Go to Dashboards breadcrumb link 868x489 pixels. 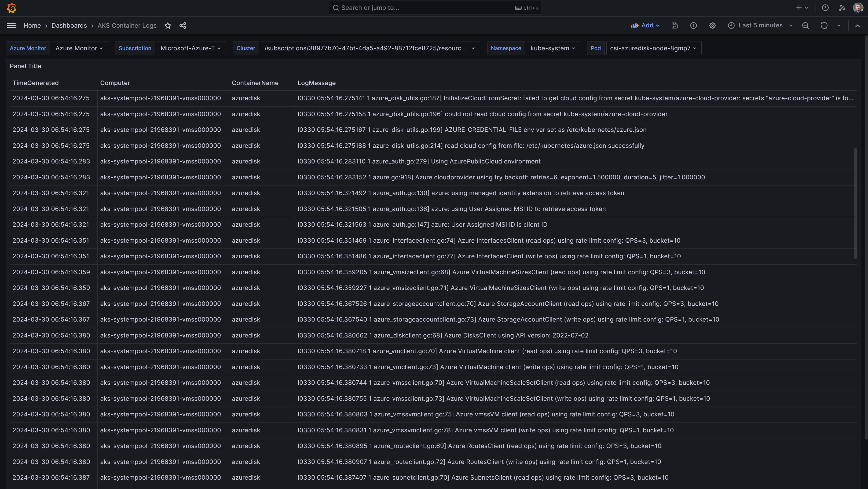pyautogui.click(x=69, y=26)
